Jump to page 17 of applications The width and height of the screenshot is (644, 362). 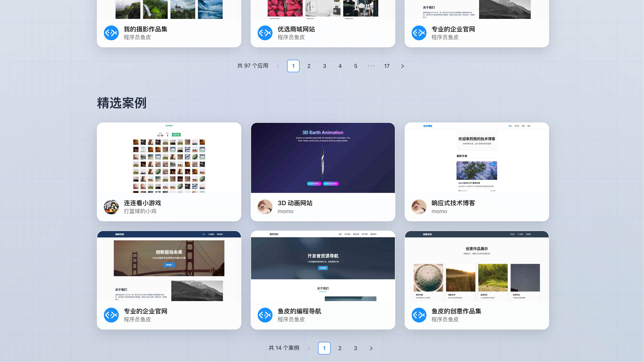click(x=387, y=66)
